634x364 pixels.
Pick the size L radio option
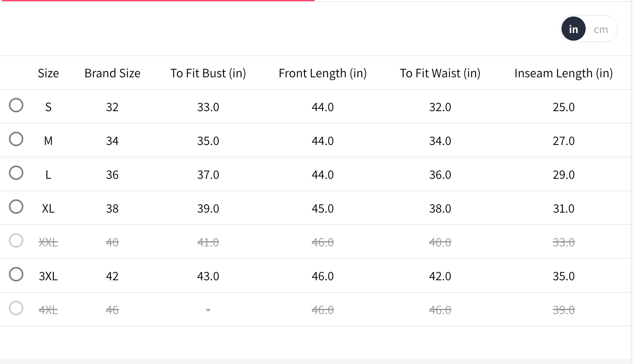coord(16,173)
